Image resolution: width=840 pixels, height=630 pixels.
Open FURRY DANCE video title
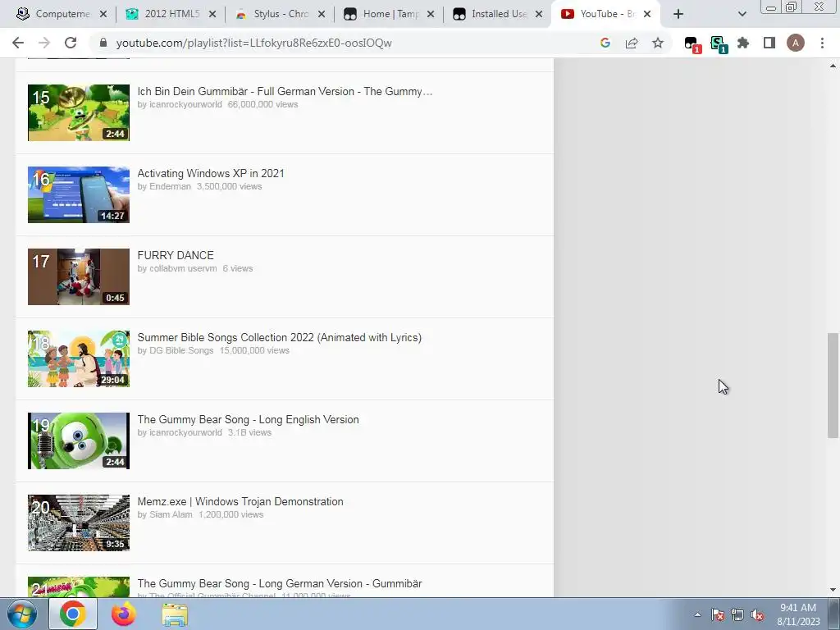point(176,255)
